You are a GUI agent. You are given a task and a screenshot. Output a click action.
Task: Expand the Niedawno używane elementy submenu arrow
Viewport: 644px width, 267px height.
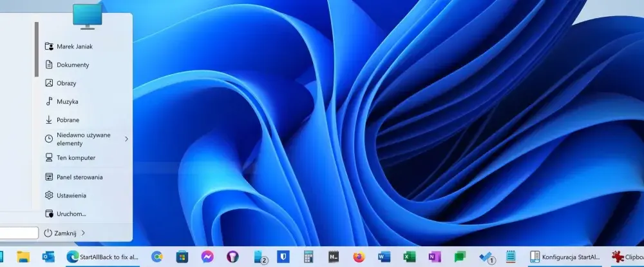click(126, 139)
